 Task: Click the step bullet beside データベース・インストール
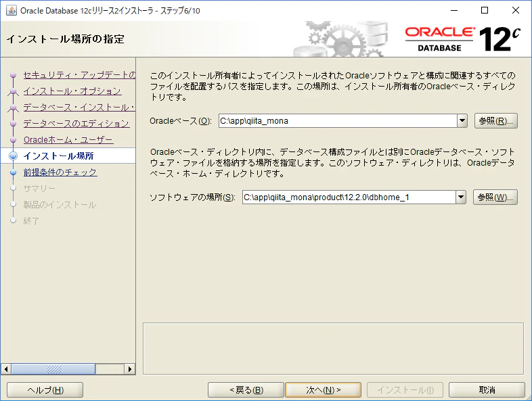click(14, 108)
